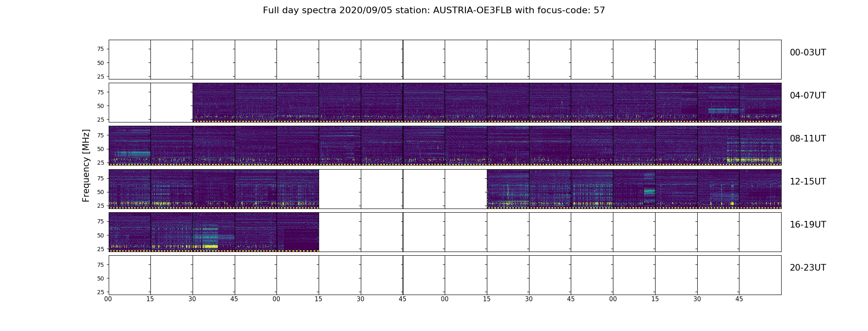Click the figure title mentioning AUSTRIA-OE3FLB
Image resolution: width=868 pixels, height=331 pixels.
(434, 10)
